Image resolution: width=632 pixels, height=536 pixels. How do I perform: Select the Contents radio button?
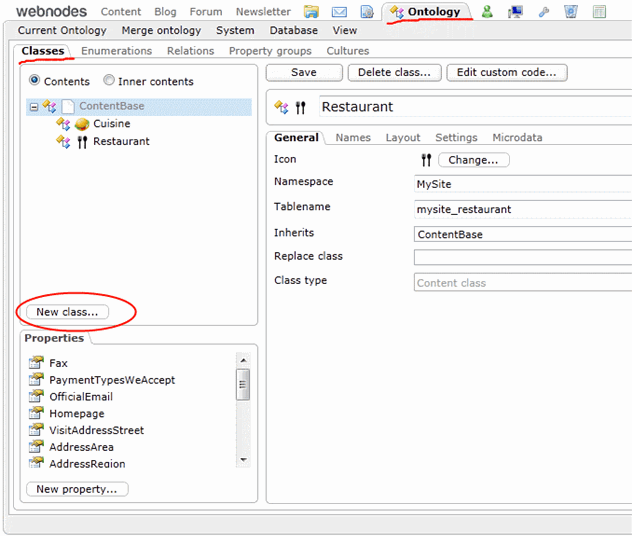[x=35, y=81]
